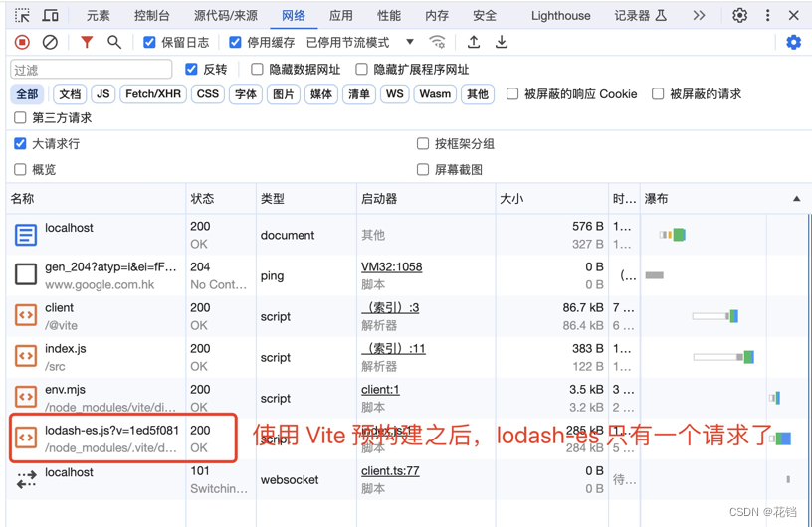Viewport: 812px width, 527px height.
Task: Sort by 大小 column header
Action: pyautogui.click(x=551, y=198)
